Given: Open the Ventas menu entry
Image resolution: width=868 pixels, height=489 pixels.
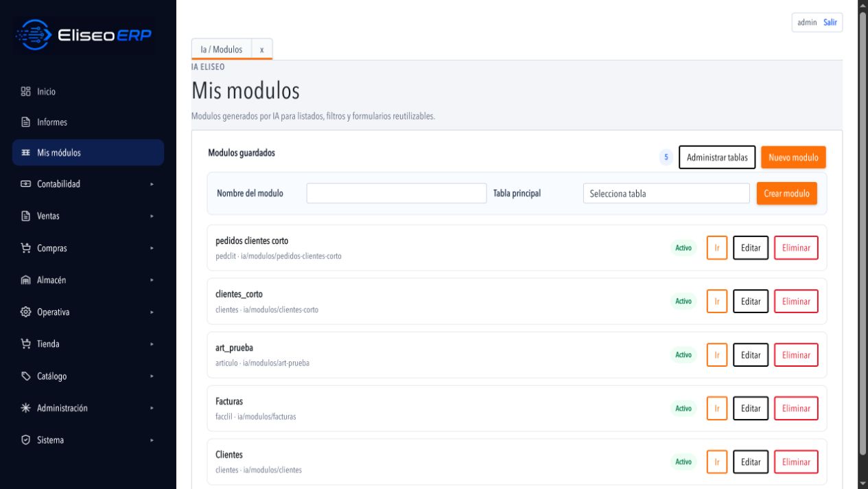Looking at the screenshot, I should (x=88, y=216).
